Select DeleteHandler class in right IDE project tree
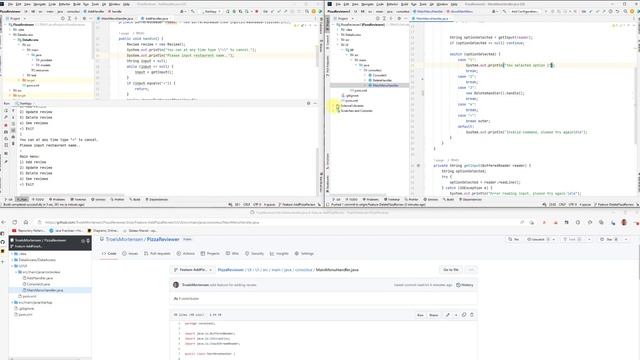Image resolution: width=640 pixels, height=360 pixels. (382, 80)
